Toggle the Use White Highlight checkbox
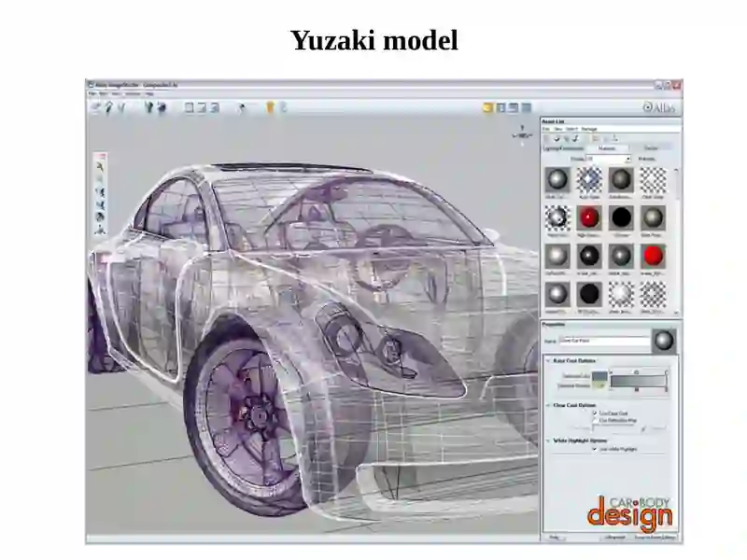The height and width of the screenshot is (560, 747). (595, 449)
